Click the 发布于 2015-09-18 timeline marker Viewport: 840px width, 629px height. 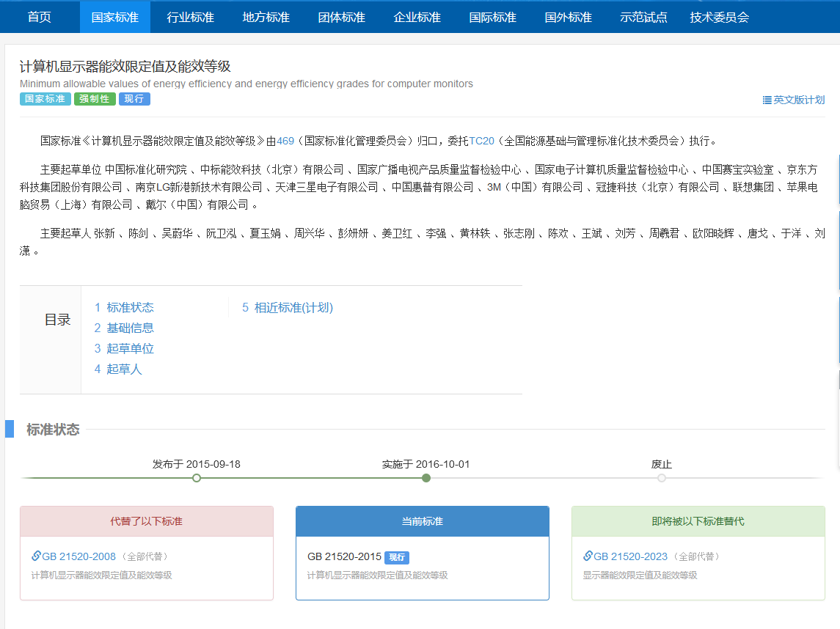(x=197, y=478)
